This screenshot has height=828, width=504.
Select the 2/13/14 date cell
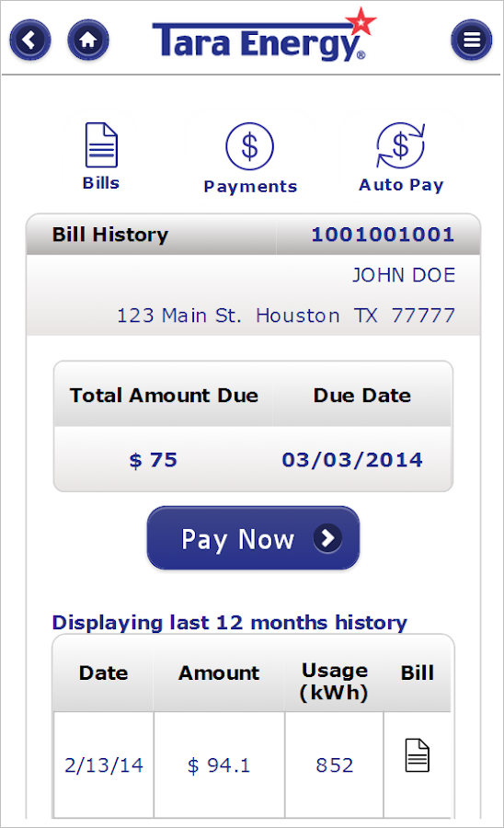pyautogui.click(x=104, y=765)
